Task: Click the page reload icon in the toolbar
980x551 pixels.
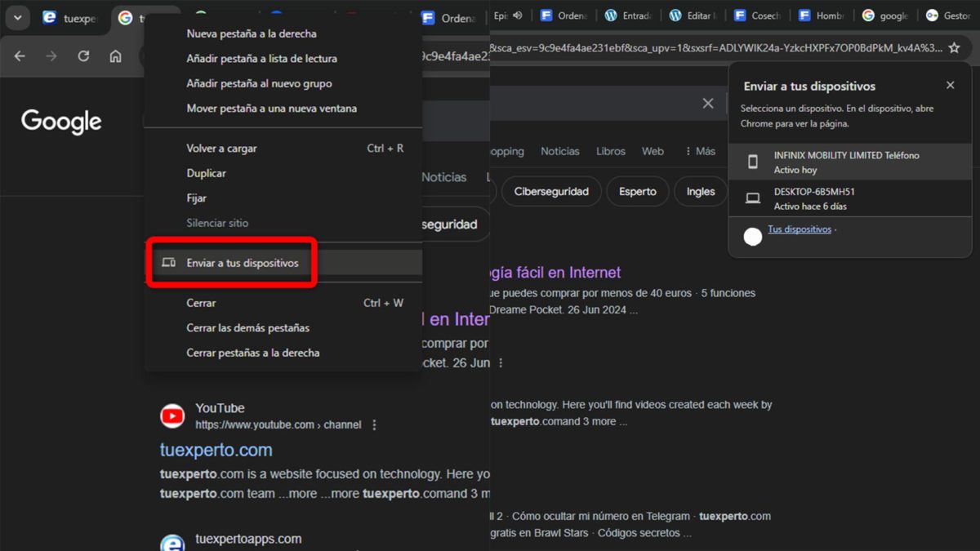Action: coord(84,56)
